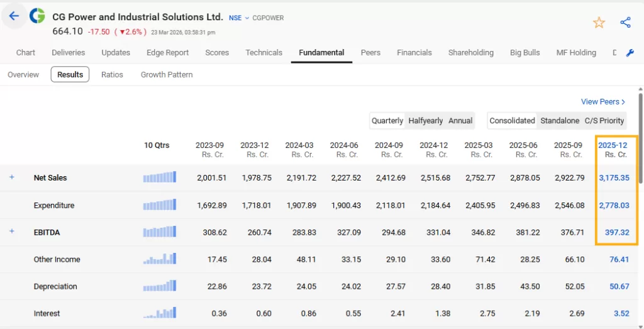
Task: Click the vertical scrollbar on the right
Action: pyautogui.click(x=640, y=138)
